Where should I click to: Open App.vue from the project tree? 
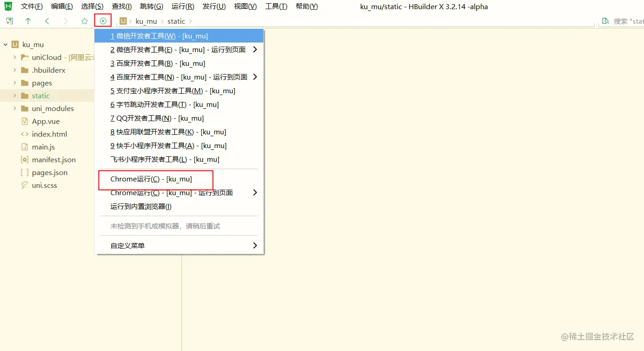46,121
